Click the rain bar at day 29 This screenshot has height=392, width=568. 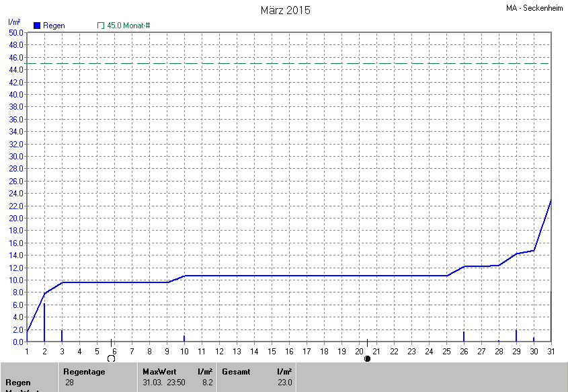[x=516, y=336]
